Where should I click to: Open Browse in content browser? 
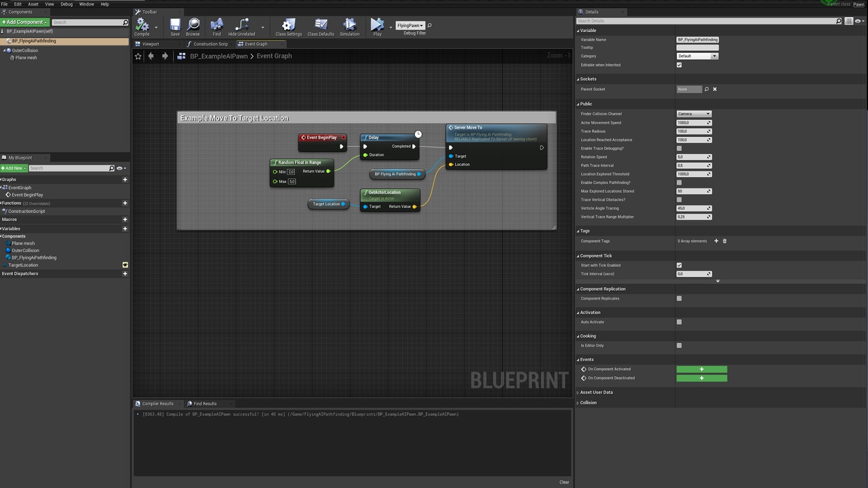point(193,27)
